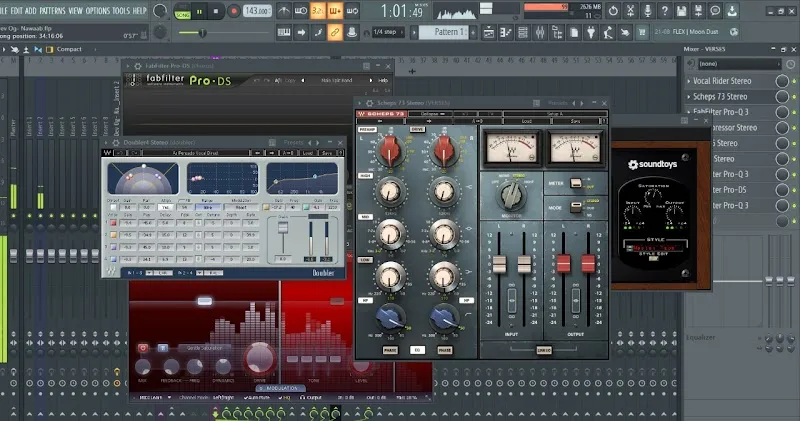
Task: Stop playback with the stop button
Action: click(x=216, y=11)
